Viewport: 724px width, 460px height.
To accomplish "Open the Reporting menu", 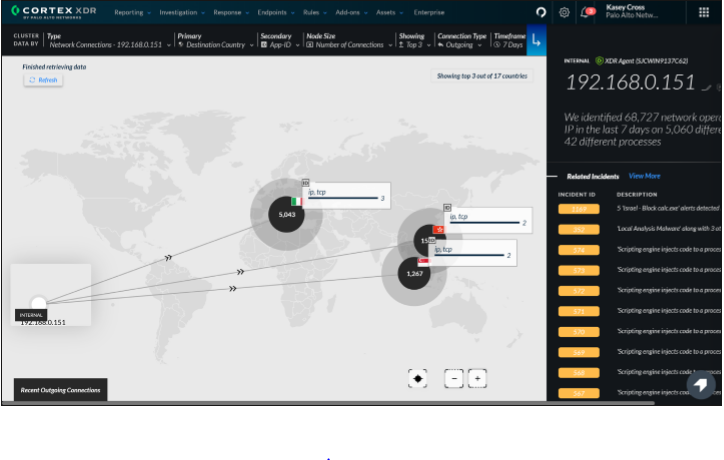I will pos(133,12).
